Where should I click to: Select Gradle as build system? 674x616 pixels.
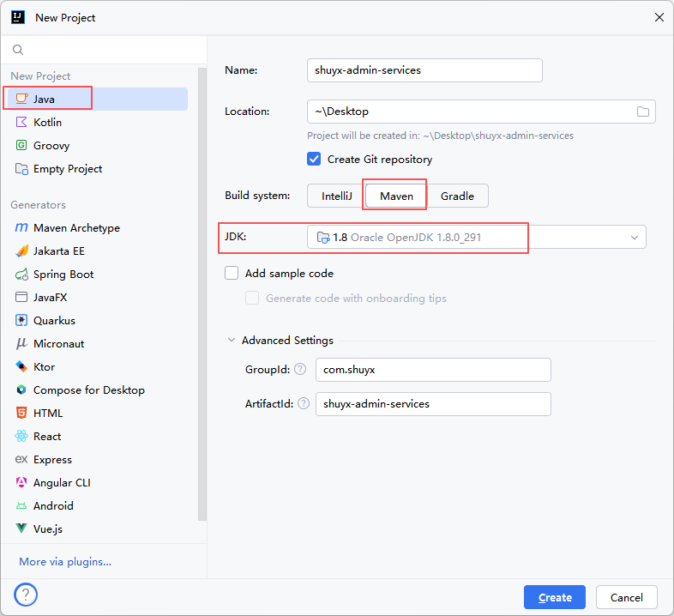click(457, 196)
